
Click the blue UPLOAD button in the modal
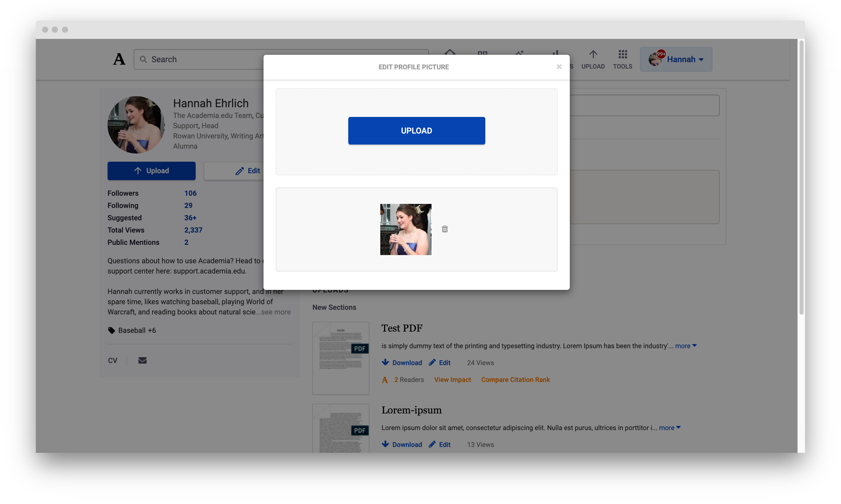[x=416, y=130]
